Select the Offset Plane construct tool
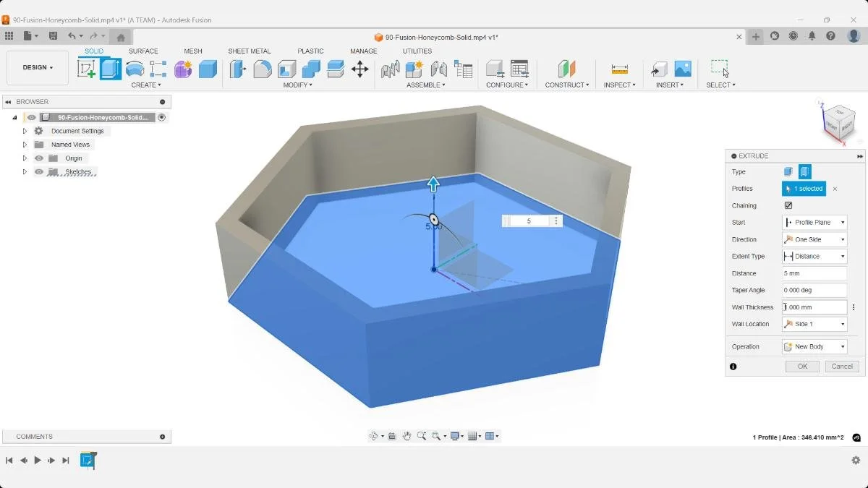The width and height of the screenshot is (868, 488). [566, 69]
